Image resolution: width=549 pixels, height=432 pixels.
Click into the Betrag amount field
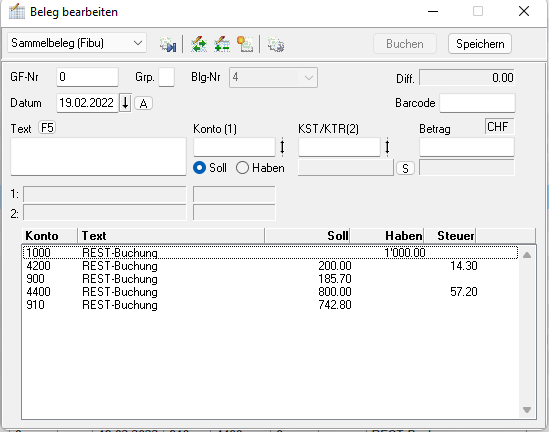pyautogui.click(x=467, y=147)
